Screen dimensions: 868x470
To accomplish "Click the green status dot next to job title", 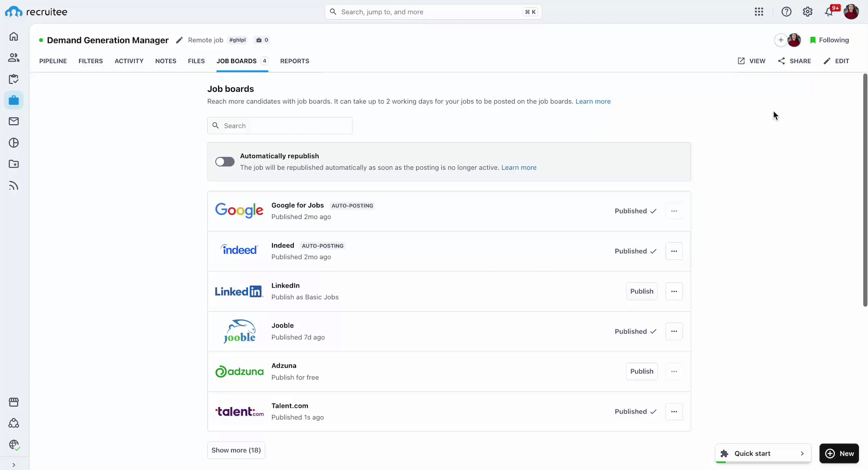I will point(40,40).
